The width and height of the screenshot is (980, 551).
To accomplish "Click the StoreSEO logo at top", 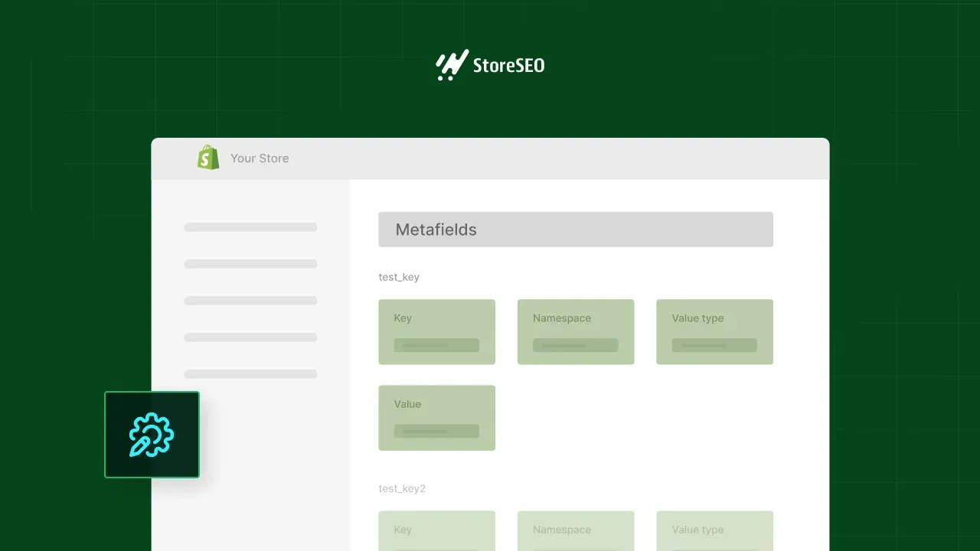I will coord(490,65).
